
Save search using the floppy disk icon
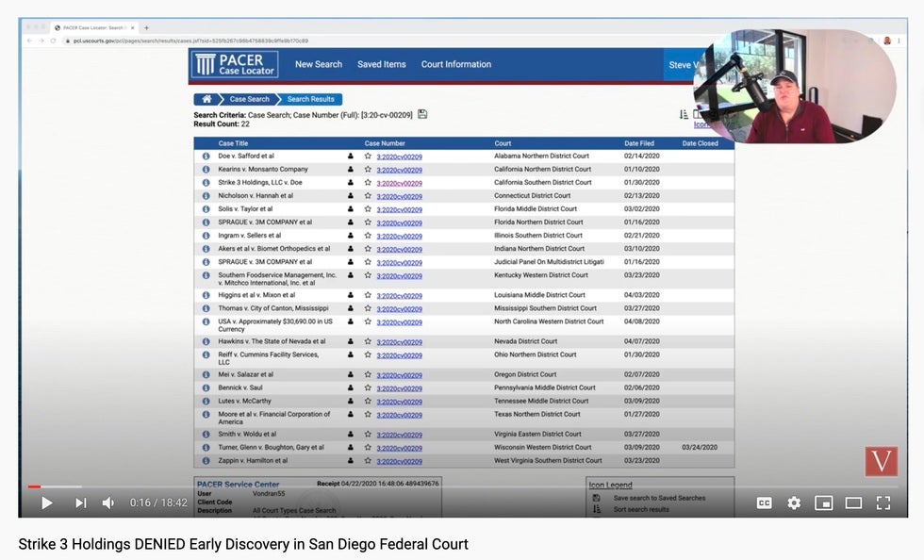pos(422,114)
